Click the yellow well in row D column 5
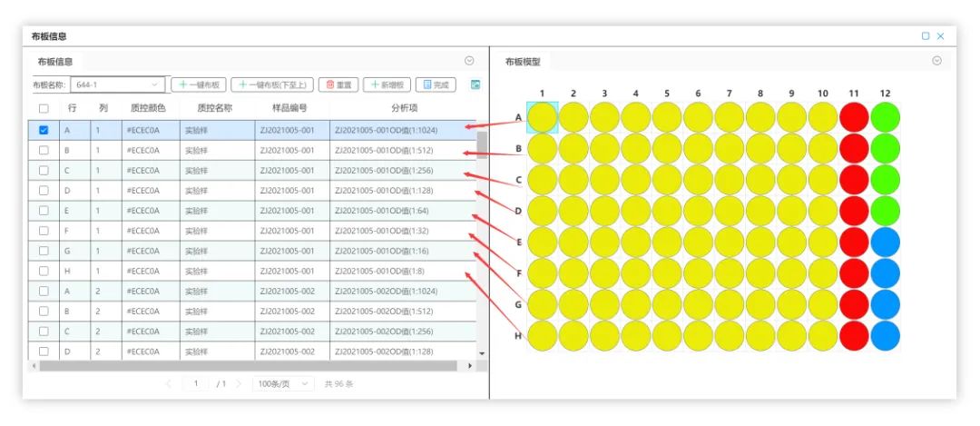This screenshot has width=980, height=426. click(x=667, y=211)
